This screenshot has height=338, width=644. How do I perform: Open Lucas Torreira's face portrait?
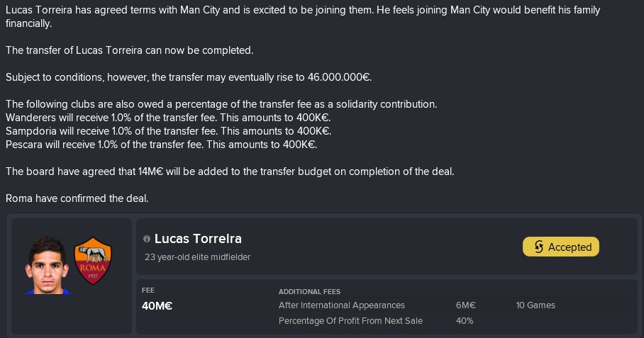pyautogui.click(x=48, y=265)
